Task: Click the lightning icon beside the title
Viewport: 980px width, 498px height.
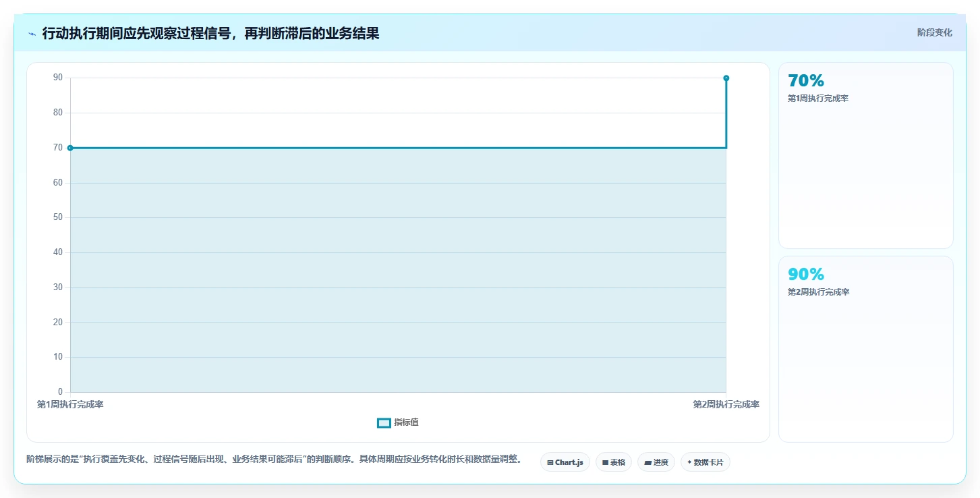Action: [x=32, y=34]
